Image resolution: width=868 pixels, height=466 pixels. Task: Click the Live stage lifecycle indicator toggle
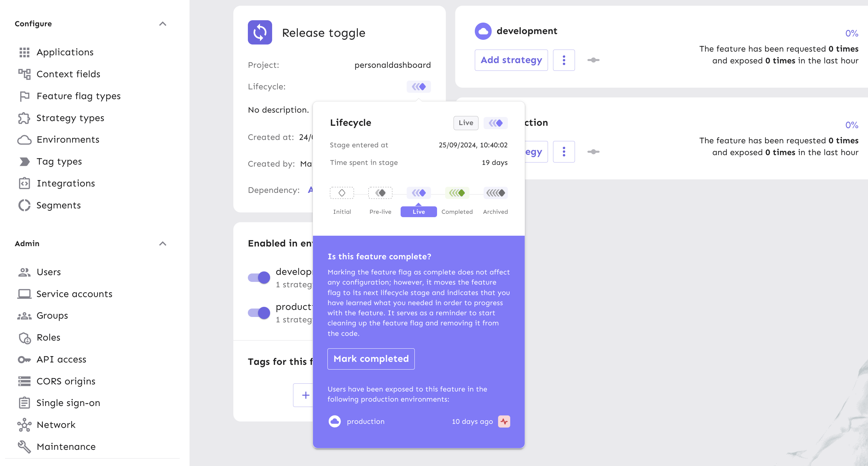click(x=418, y=193)
